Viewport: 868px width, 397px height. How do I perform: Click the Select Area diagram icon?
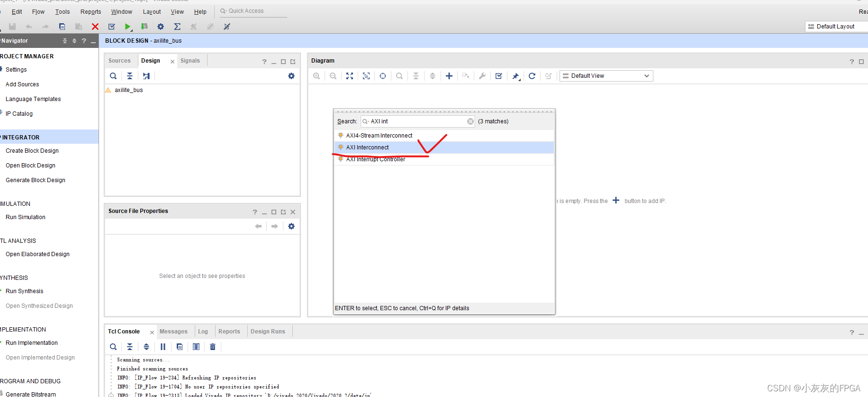[x=366, y=76]
